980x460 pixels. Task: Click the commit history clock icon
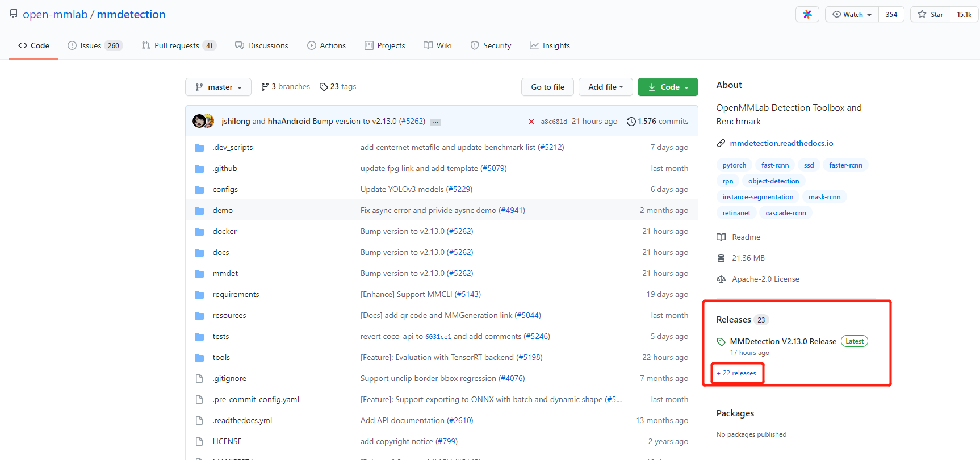[x=631, y=122]
